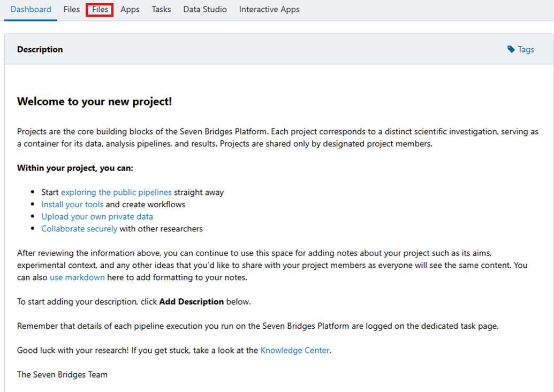Open the Files tab
The width and height of the screenshot is (554, 392).
(x=71, y=9)
